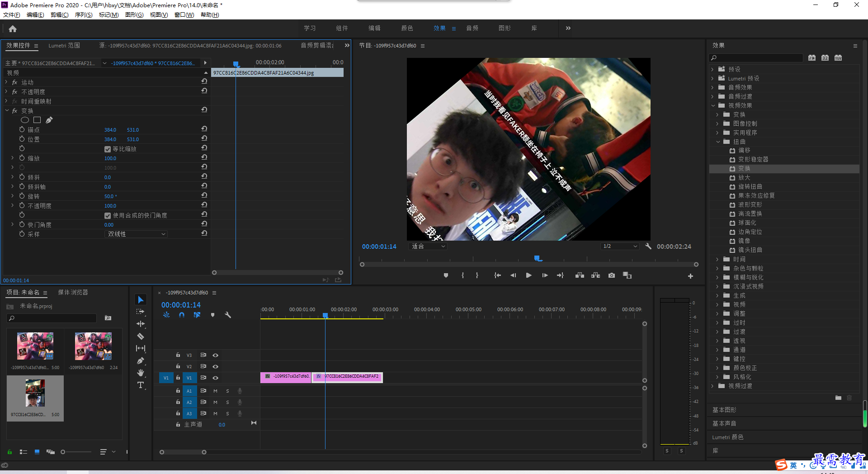Screen dimensions: 868x474
Task: Select the Selection tool arrow
Action: click(x=141, y=300)
